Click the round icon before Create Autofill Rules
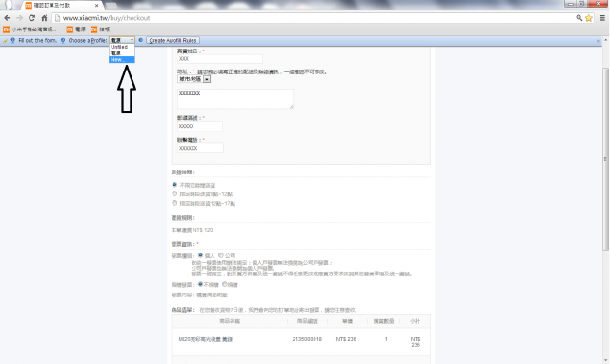This screenshot has width=610, height=364. coord(141,40)
